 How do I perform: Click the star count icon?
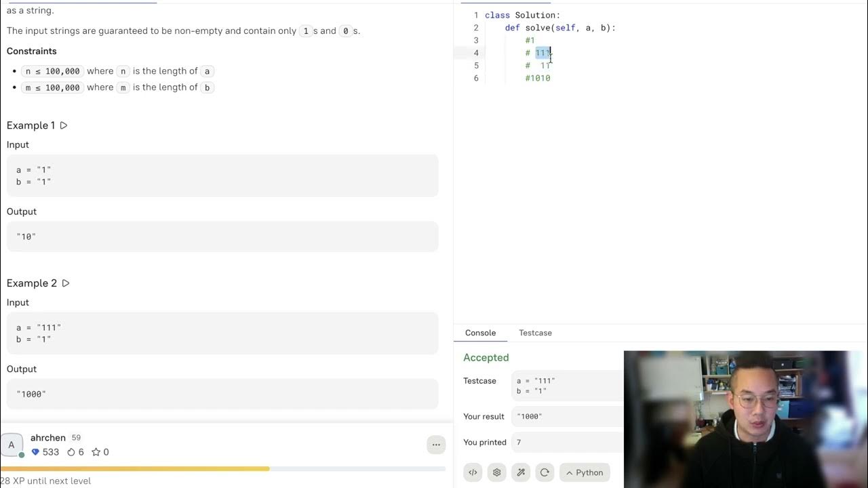(96, 452)
